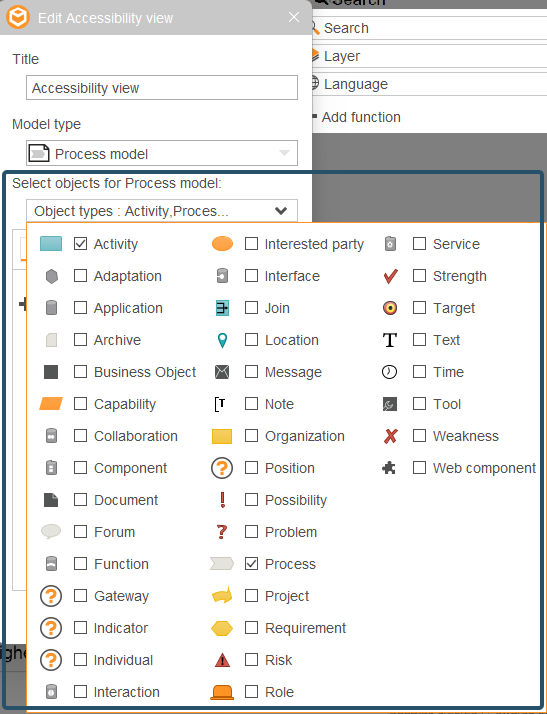Click the yellow Project arrow icon
The width and height of the screenshot is (547, 714).
click(222, 596)
